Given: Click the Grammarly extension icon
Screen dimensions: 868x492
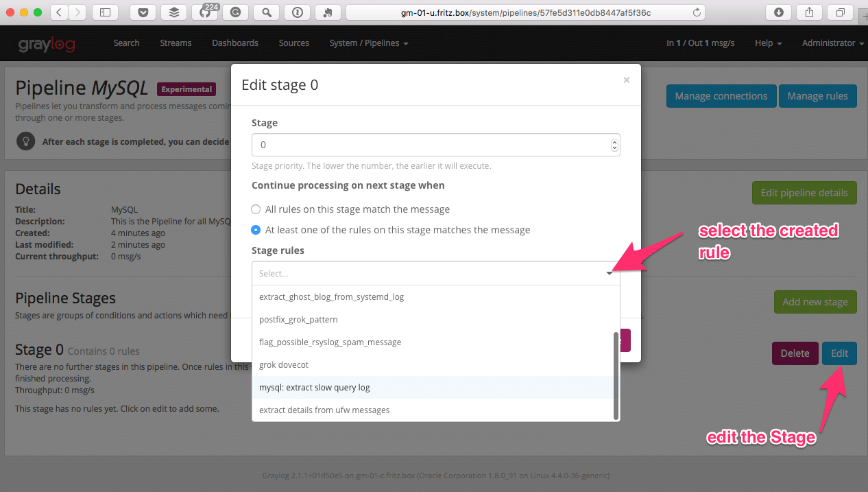Looking at the screenshot, I should click(x=235, y=12).
